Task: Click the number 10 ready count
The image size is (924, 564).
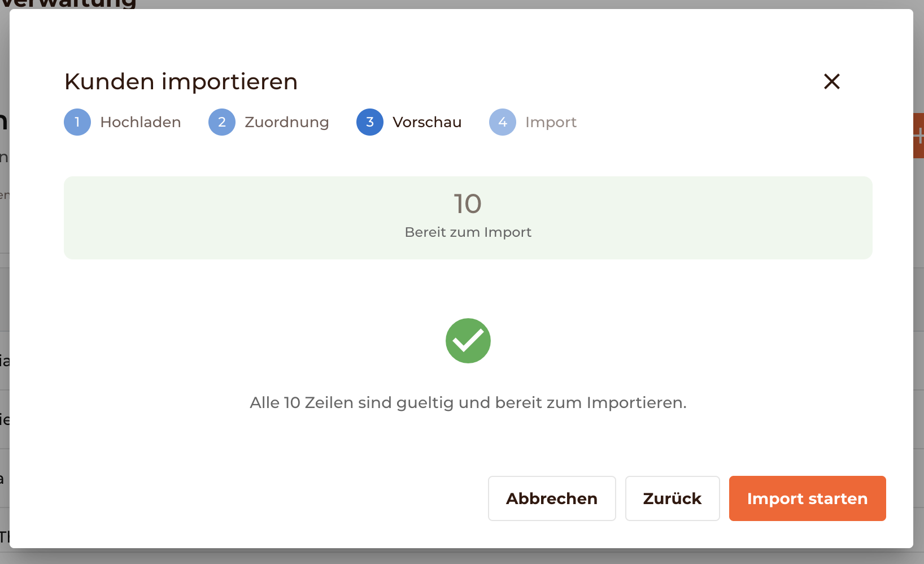Action: click(x=468, y=204)
